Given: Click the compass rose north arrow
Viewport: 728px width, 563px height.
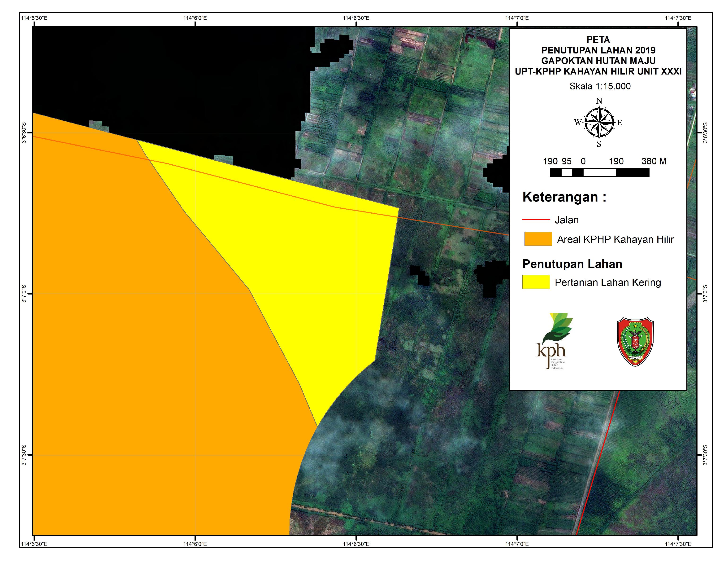Looking at the screenshot, I should (x=599, y=122).
